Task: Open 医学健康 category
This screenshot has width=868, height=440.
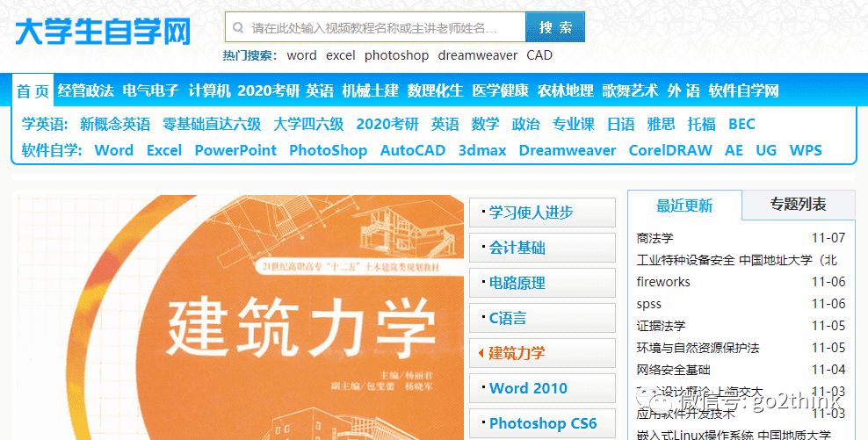Action: 501,90
